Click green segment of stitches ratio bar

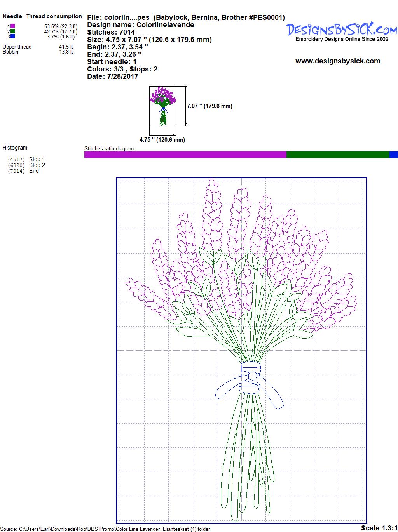pos(337,155)
